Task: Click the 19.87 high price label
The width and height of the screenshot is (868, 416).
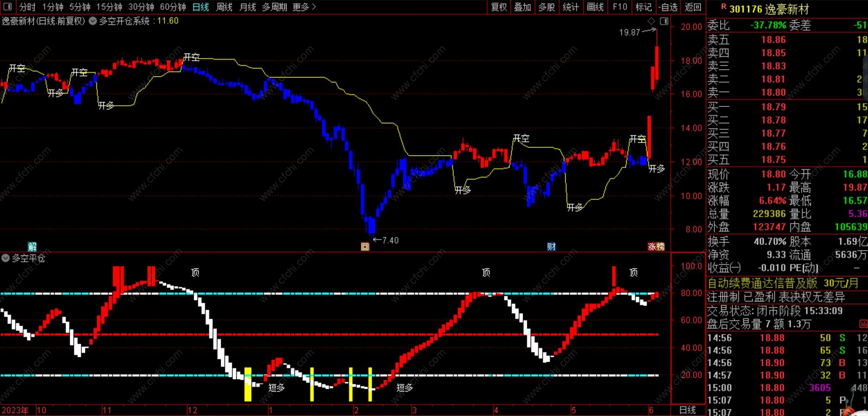Action: click(x=629, y=32)
